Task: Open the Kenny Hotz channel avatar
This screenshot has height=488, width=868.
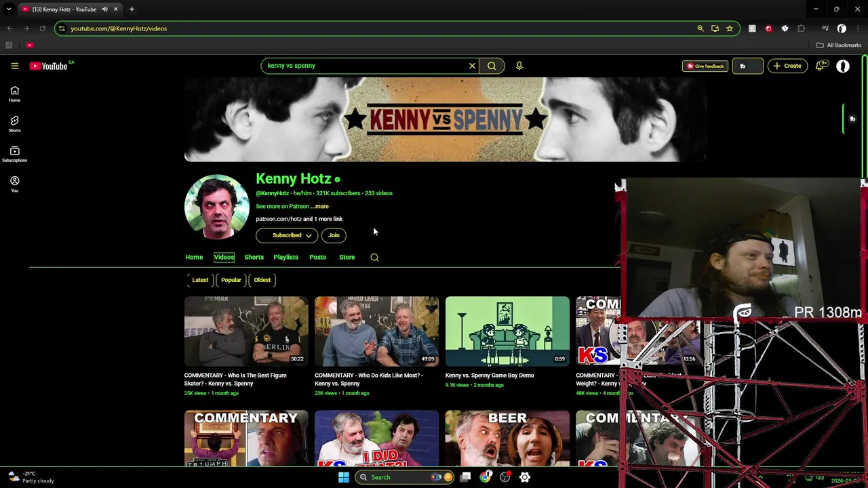Action: [217, 207]
